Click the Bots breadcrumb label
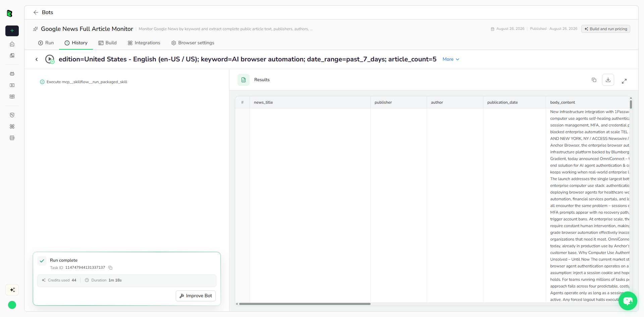This screenshot has height=317, width=644. pyautogui.click(x=47, y=12)
